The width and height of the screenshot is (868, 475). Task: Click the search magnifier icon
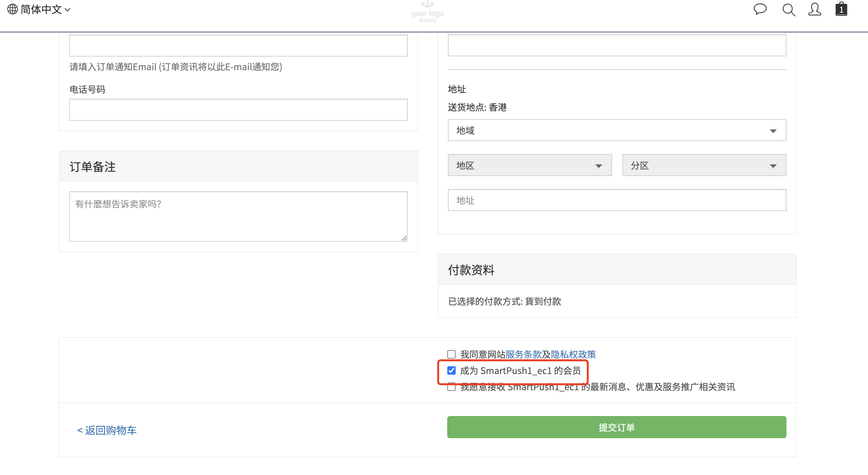788,10
